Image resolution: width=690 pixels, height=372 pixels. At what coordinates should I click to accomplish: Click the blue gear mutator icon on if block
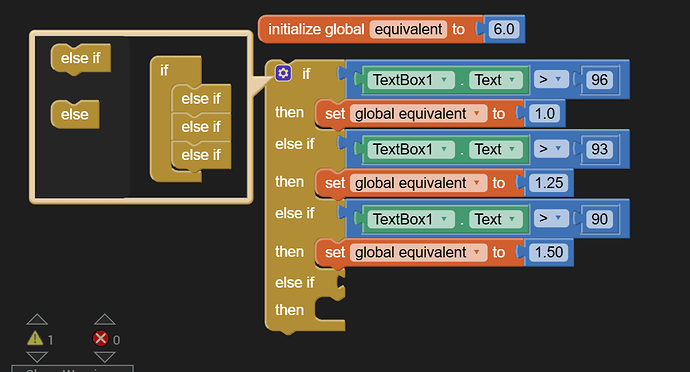click(x=283, y=73)
